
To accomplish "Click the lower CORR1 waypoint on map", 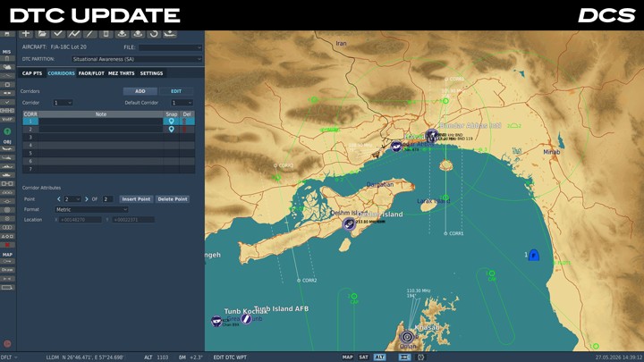I will (445, 233).
